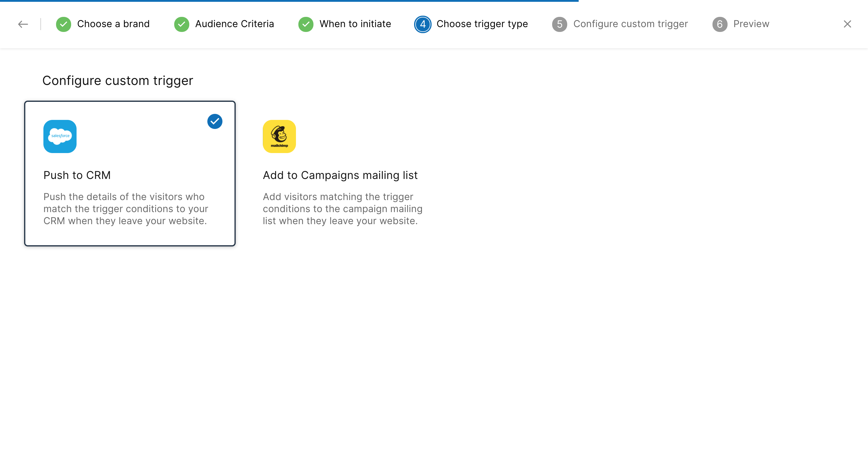Click green checkmark beside Choose a brand
This screenshot has width=868, height=473.
tap(63, 24)
